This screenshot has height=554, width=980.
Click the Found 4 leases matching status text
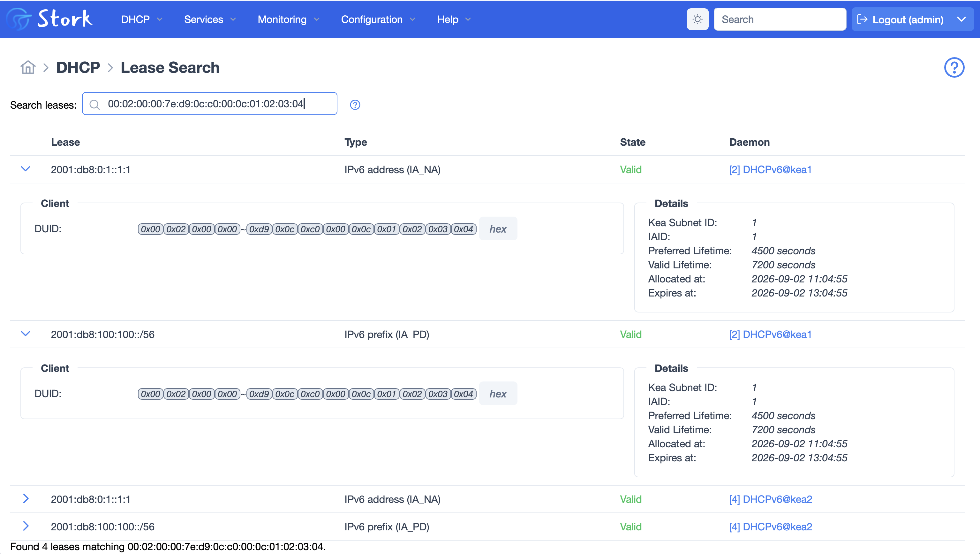[168, 546]
